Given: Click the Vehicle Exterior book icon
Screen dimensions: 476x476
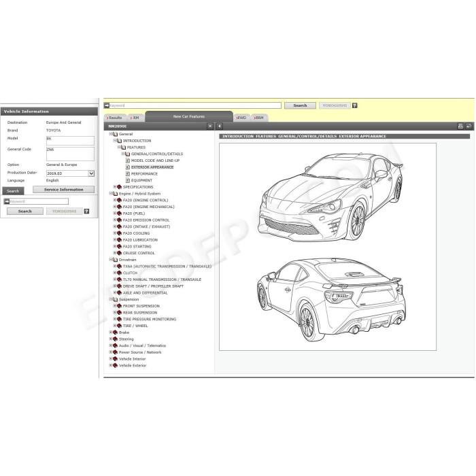Looking at the screenshot, I should [115, 366].
